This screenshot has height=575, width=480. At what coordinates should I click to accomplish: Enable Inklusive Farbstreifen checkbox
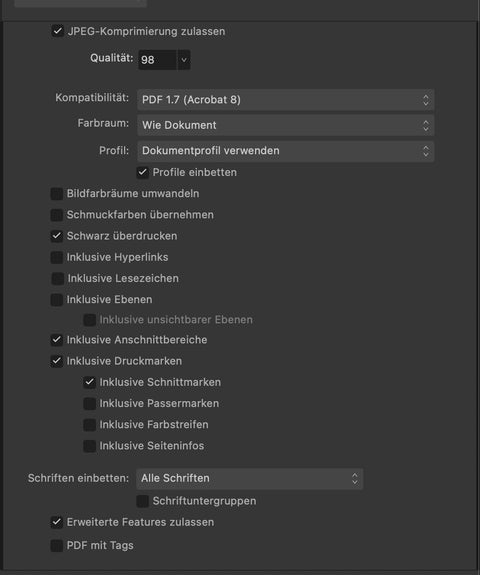tap(89, 425)
